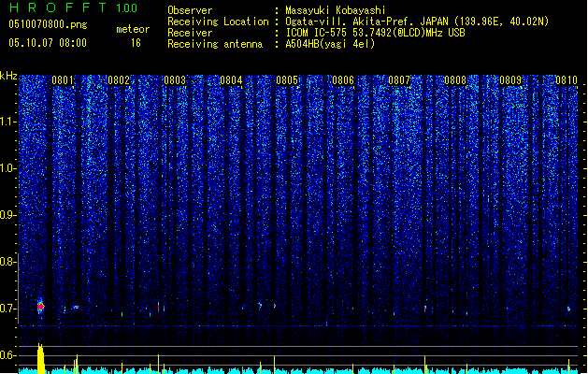Click the meteor count value 16
The image size is (588, 374).
[136, 43]
